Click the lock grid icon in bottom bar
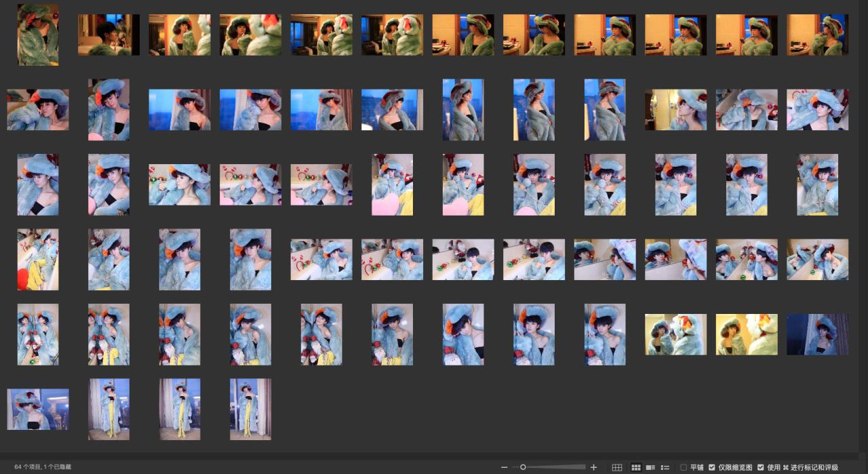868x474 pixels. tap(617, 467)
